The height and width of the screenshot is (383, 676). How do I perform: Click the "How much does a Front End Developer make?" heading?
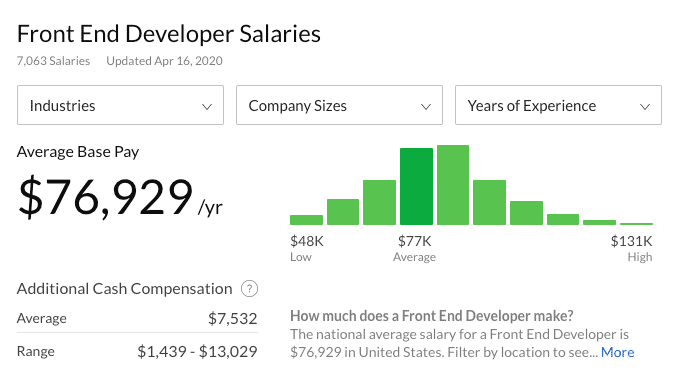coord(432,316)
